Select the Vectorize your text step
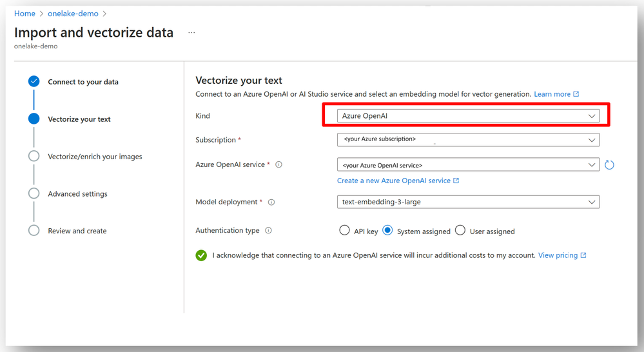 pyautogui.click(x=79, y=119)
